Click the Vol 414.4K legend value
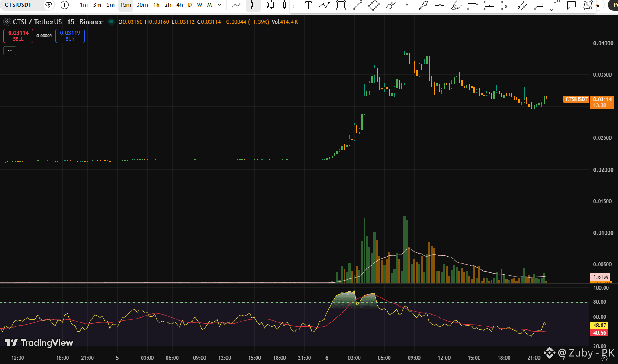Viewport: 618px width, 364px height. tap(285, 22)
